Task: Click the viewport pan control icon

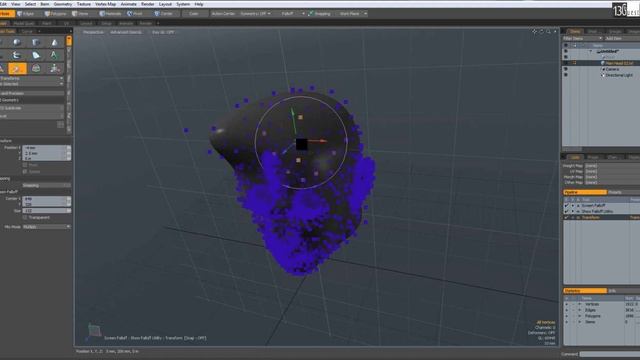Action: [x=534, y=31]
